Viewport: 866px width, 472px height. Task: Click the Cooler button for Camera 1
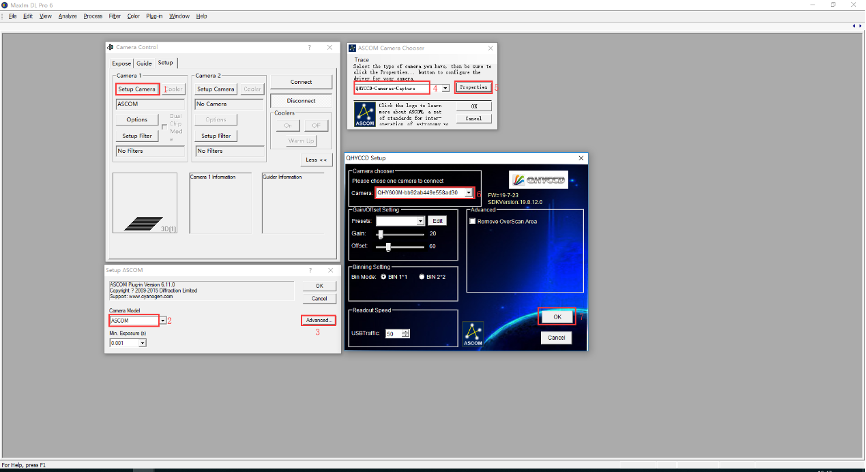(173, 89)
